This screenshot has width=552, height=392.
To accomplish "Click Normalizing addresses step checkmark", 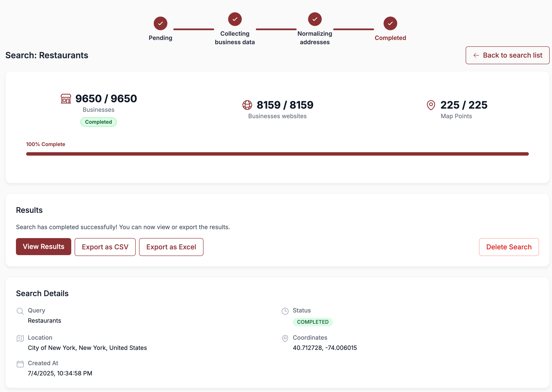I will pos(315,19).
